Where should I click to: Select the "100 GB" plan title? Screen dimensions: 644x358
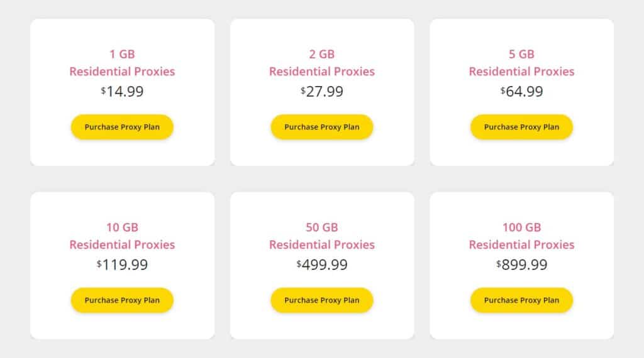tap(521, 227)
